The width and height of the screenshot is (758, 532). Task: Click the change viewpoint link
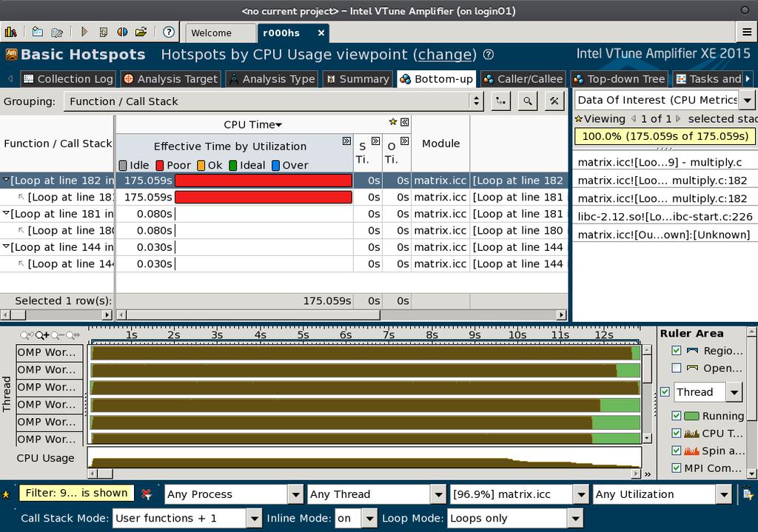pos(445,55)
